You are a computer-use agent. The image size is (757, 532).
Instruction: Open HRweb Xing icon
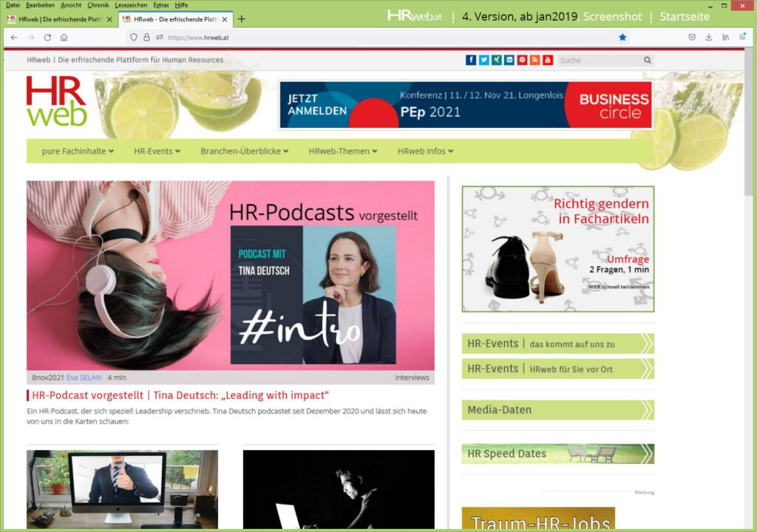496,60
